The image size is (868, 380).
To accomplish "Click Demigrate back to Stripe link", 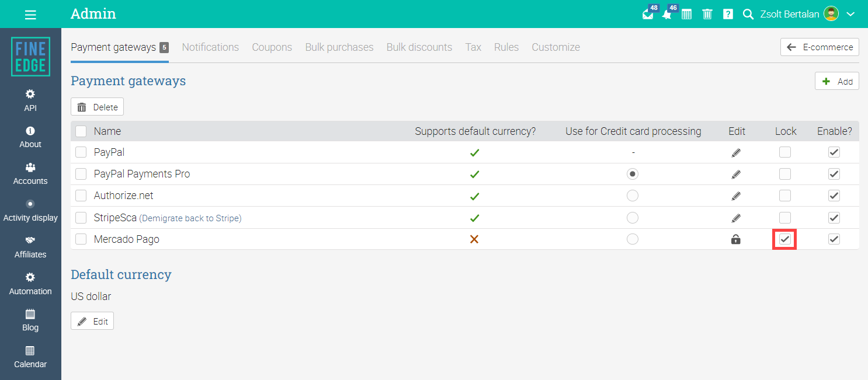I will tap(190, 218).
